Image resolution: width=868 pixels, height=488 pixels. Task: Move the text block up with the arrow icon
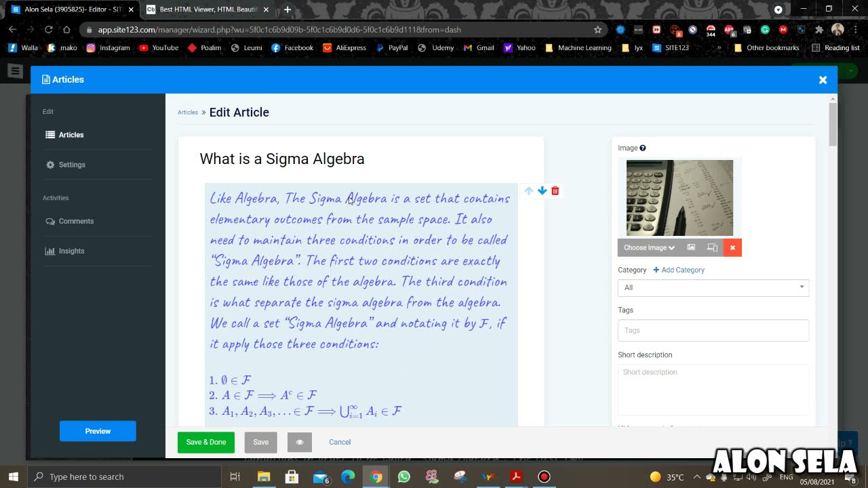pos(529,191)
